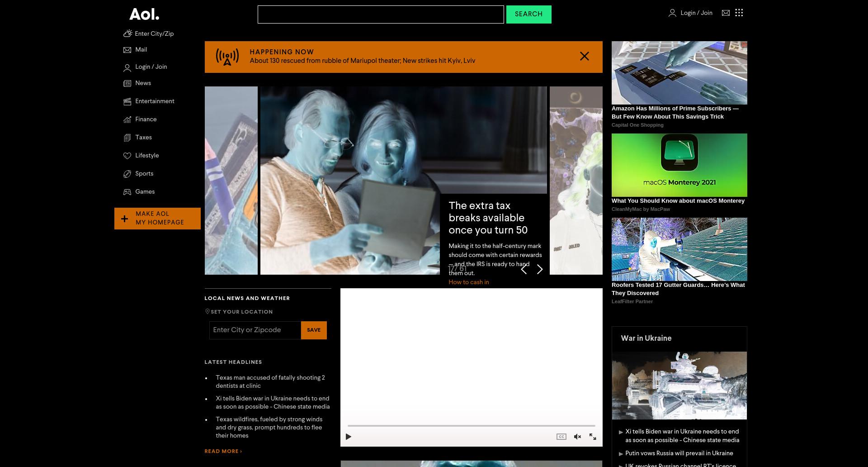The height and width of the screenshot is (467, 868).
Task: Click Make AOL My Homepage button
Action: click(x=157, y=219)
